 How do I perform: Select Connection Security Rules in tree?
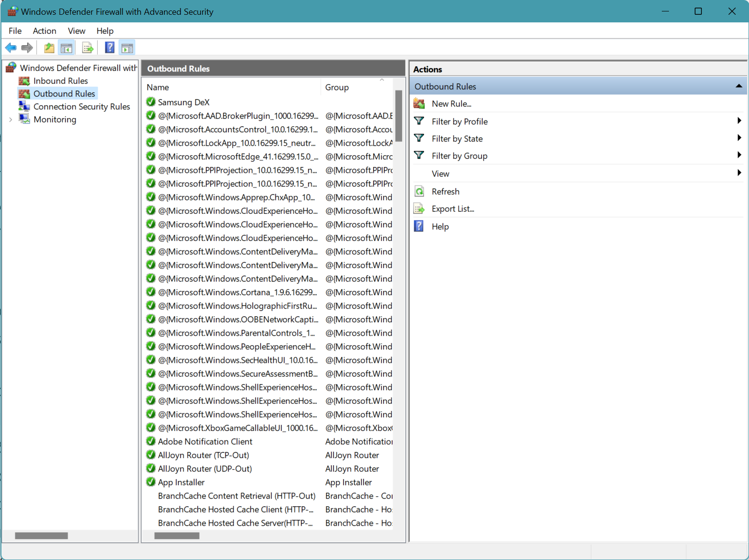point(81,107)
